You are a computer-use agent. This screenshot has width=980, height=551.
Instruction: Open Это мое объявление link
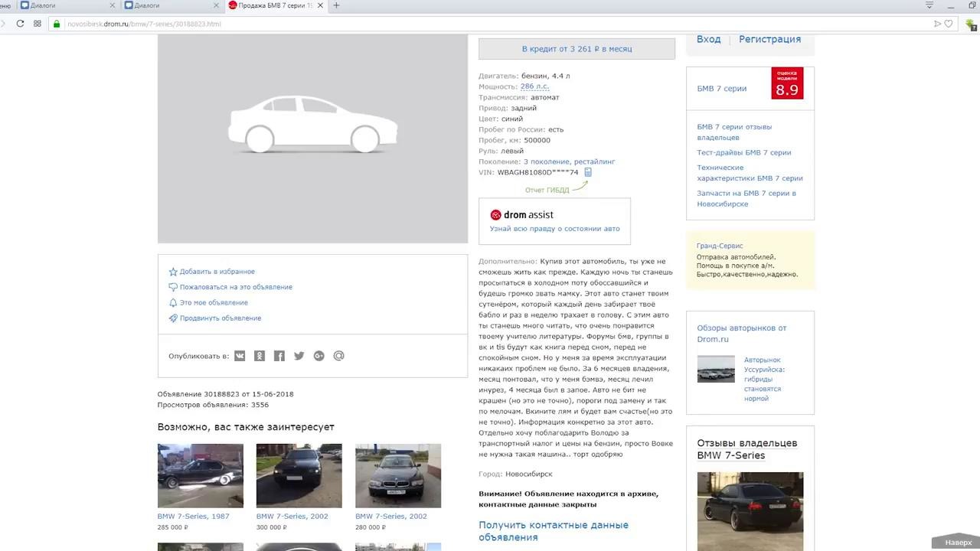pos(214,303)
